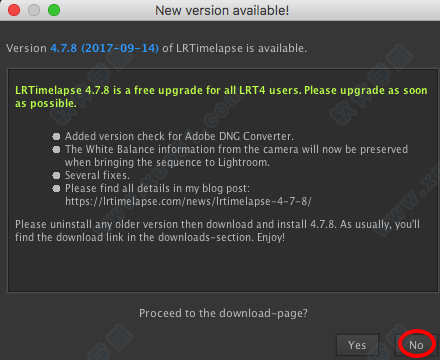
Task: Click the green maximize window button
Action: (x=54, y=10)
